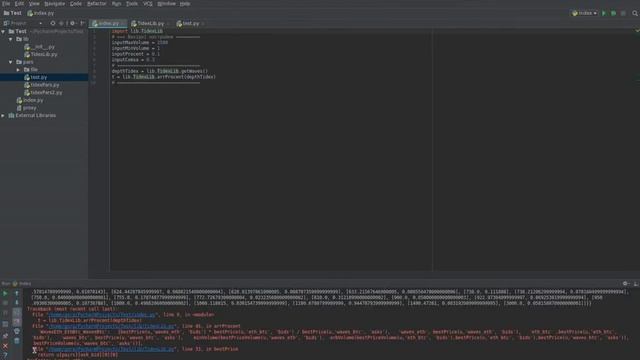This screenshot has height=360, width=640.
Task: Select index.py in the project tree
Action: 30,100
